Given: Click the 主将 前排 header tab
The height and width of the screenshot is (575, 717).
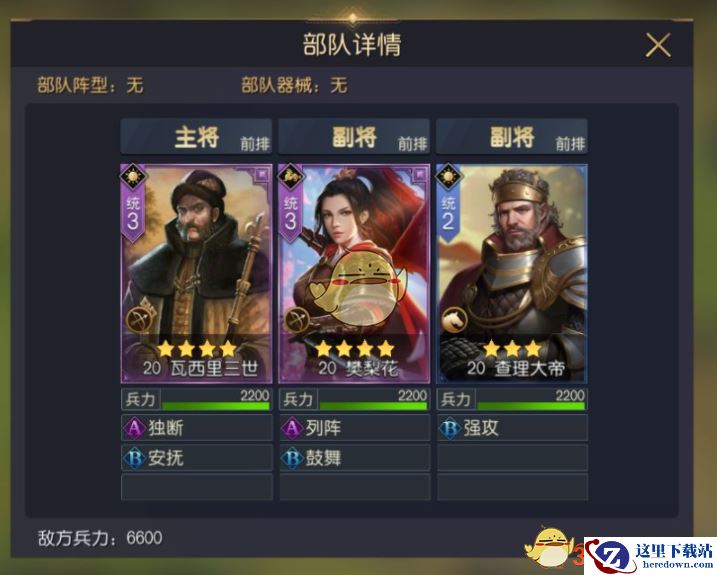Looking at the screenshot, I should pos(196,137).
